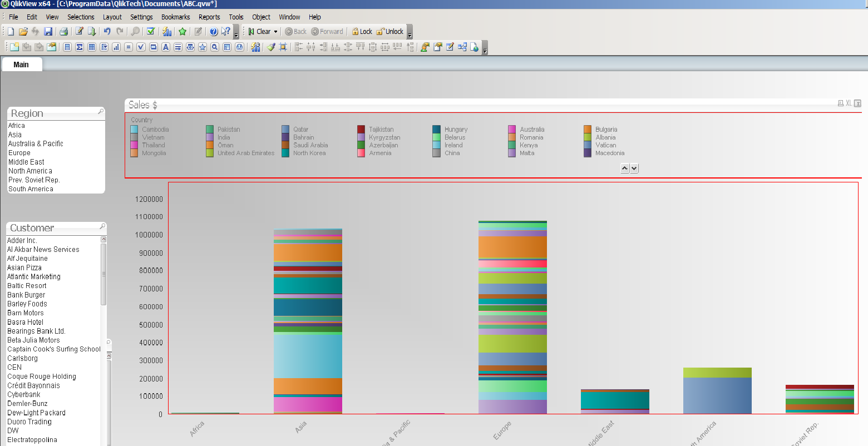Open the Bookmarks menu
The height and width of the screenshot is (446, 868).
click(175, 17)
